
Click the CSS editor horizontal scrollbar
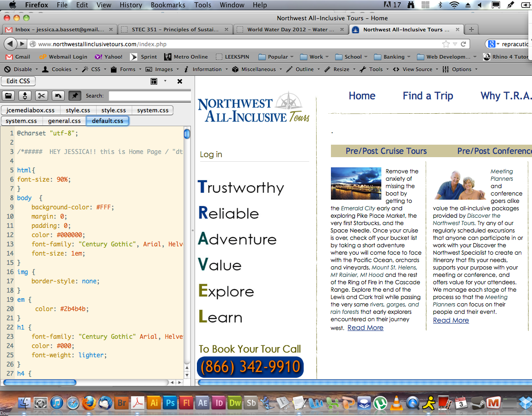40,382
